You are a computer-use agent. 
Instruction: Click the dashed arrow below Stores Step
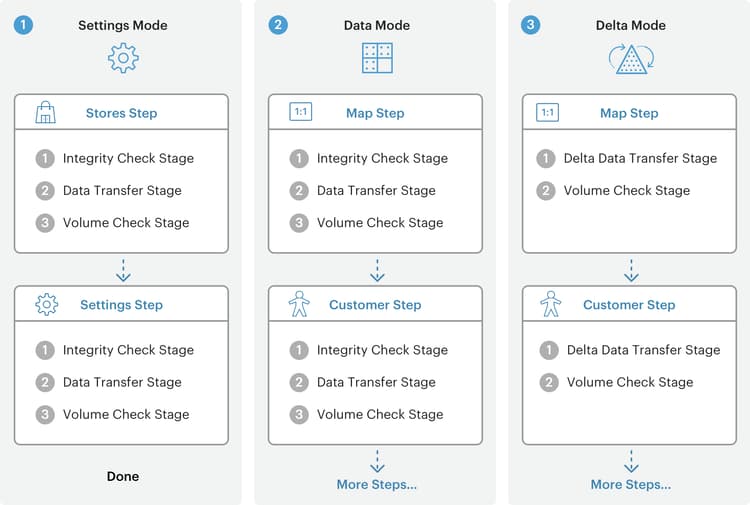(123, 270)
